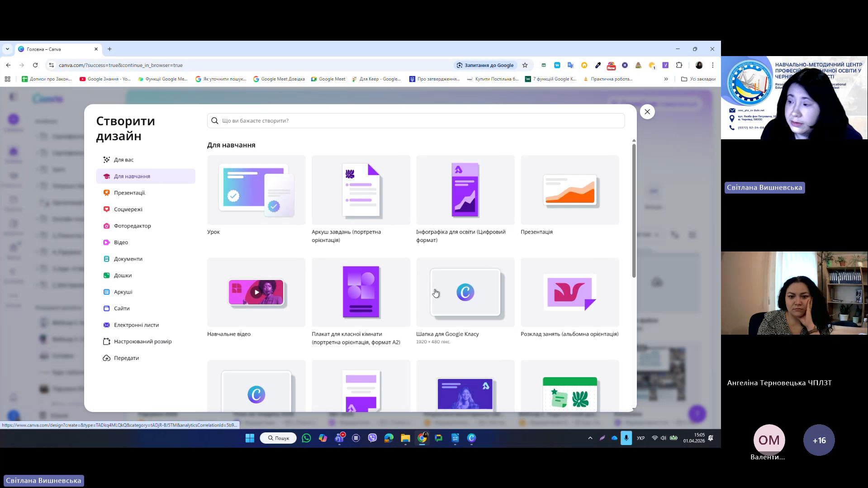Click the Електронні листи envelope icon
This screenshot has width=868, height=488.
click(x=106, y=325)
